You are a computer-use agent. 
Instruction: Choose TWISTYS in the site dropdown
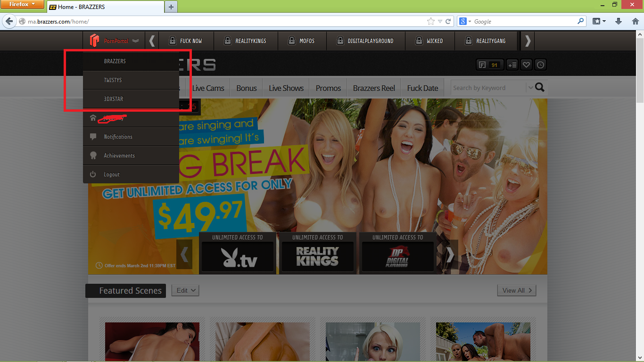pyautogui.click(x=131, y=80)
